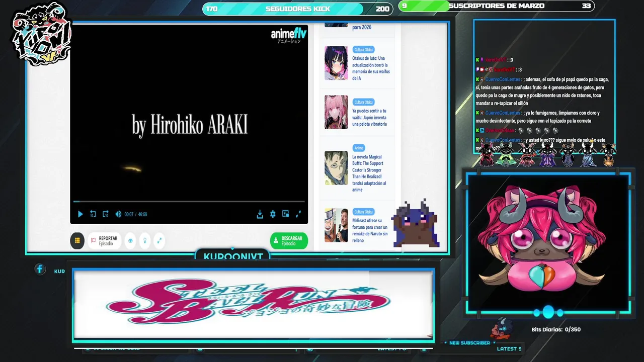Click the animeflv logo in video

(x=288, y=35)
